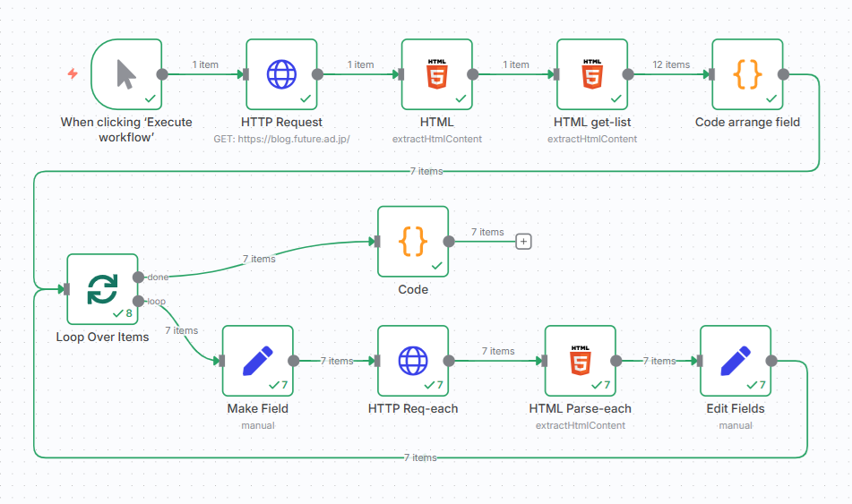
Task: Open the HTML Parse-each node
Action: click(580, 361)
